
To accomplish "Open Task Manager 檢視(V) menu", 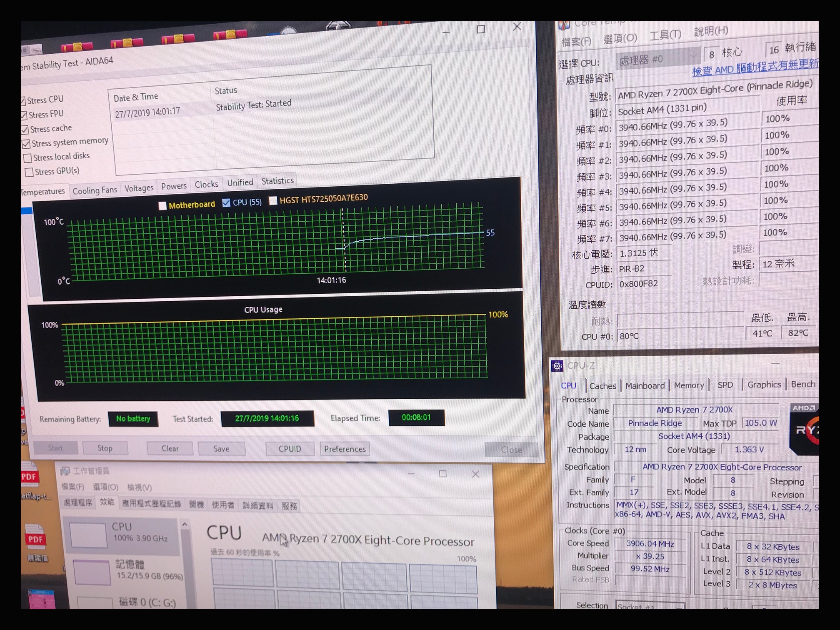I will 140,487.
